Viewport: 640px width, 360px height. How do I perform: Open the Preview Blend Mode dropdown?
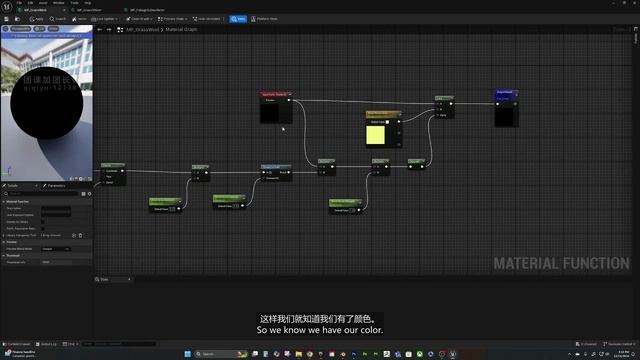56,249
